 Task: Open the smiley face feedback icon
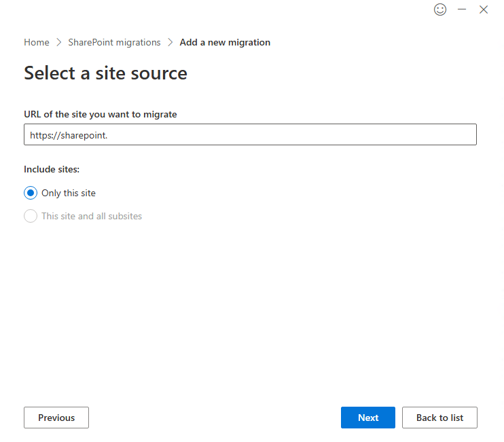point(440,10)
